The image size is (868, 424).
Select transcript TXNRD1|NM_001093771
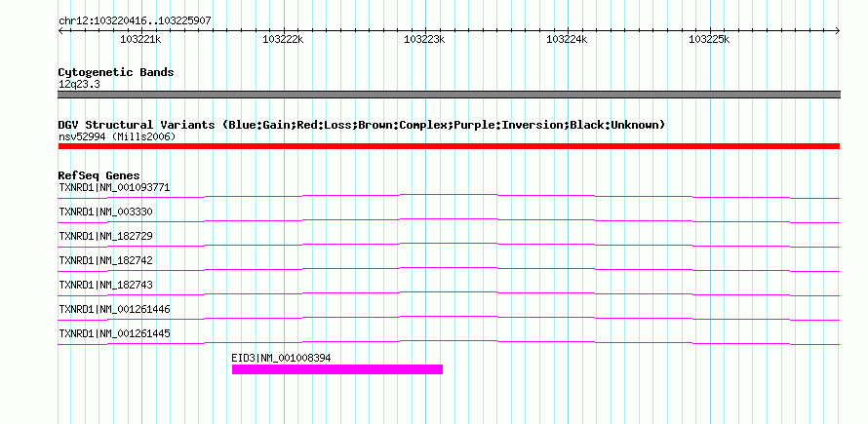[114, 188]
